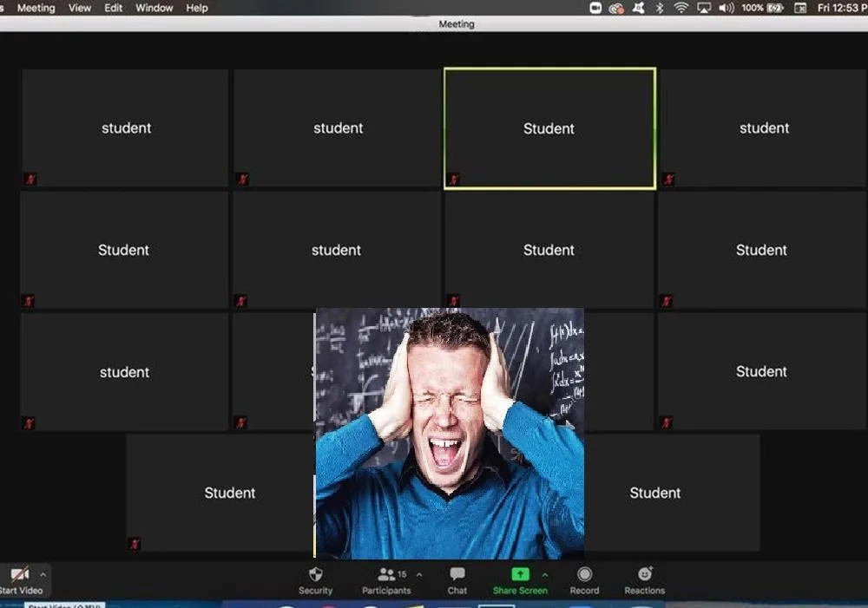Viewport: 868px width, 608px height.
Task: Open the AirPlay display menu bar icon
Action: [704, 8]
